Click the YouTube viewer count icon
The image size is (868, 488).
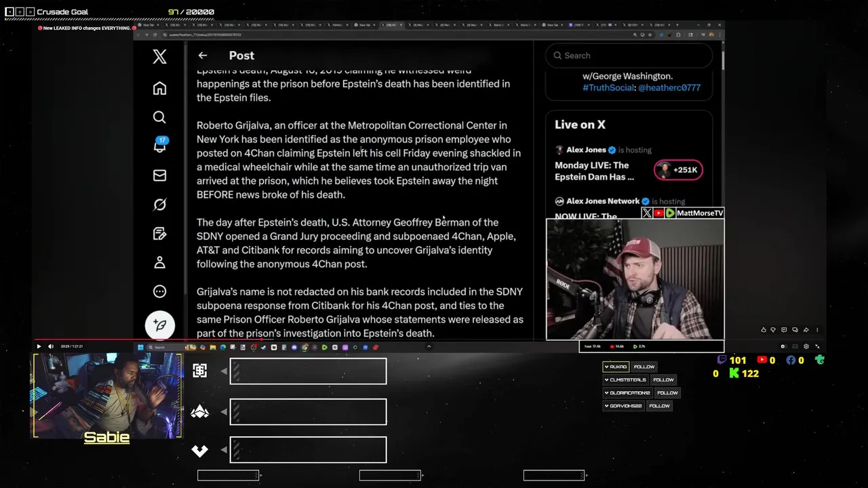point(762,361)
